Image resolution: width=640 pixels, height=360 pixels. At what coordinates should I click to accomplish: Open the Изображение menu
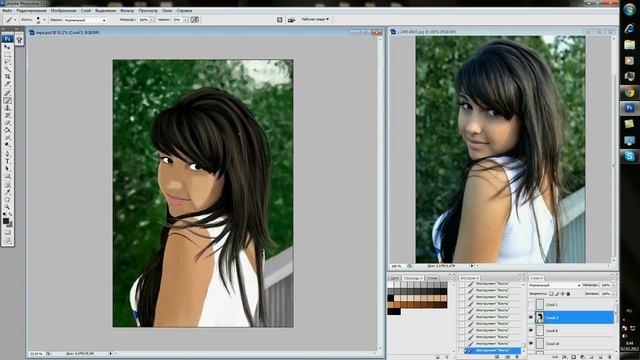pos(63,10)
